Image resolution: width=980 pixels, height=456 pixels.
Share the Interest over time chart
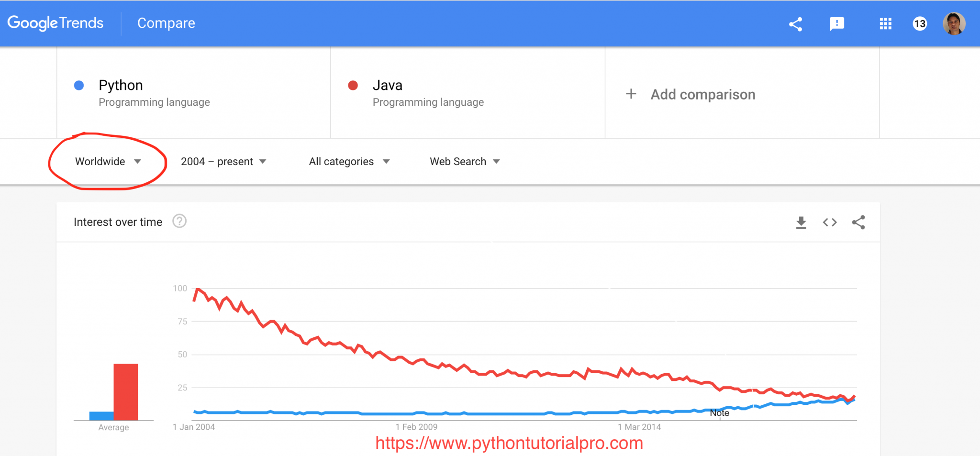pos(858,222)
